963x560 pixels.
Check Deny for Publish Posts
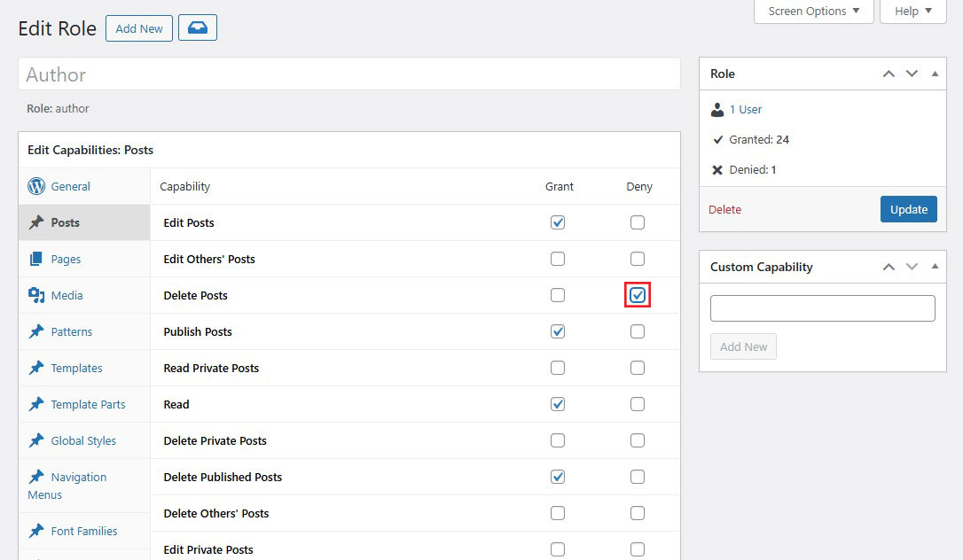coord(638,331)
